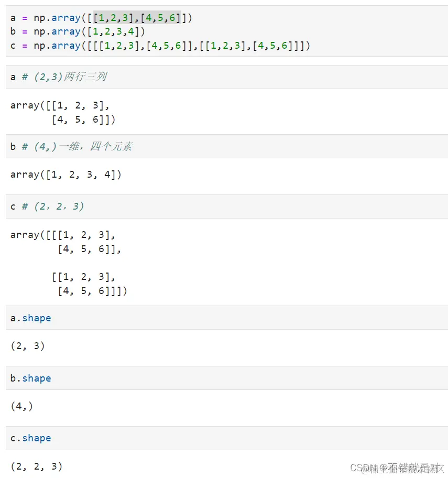
Task: Click the line defining 3D array c
Action: pos(160,46)
